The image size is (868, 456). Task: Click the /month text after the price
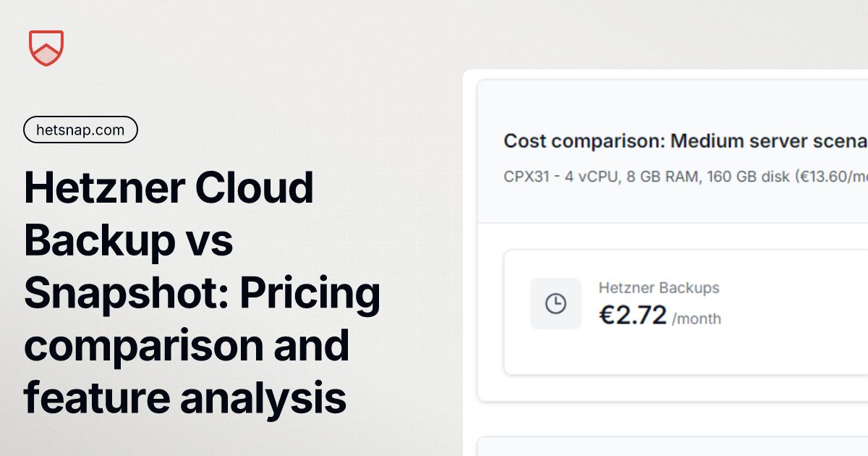[696, 318]
